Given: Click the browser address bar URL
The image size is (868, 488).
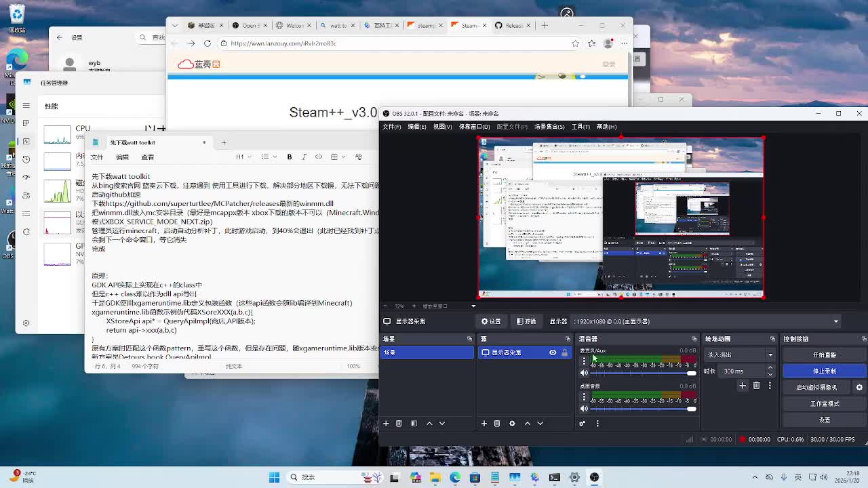Looking at the screenshot, I should click(283, 43).
